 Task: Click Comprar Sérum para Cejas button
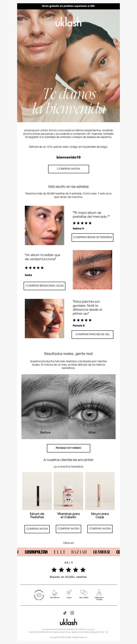[45, 286]
